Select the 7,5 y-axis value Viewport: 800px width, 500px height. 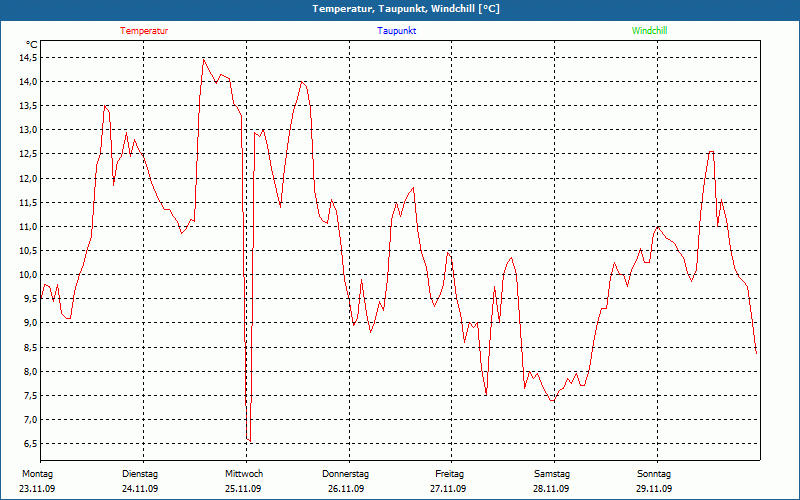coord(30,395)
